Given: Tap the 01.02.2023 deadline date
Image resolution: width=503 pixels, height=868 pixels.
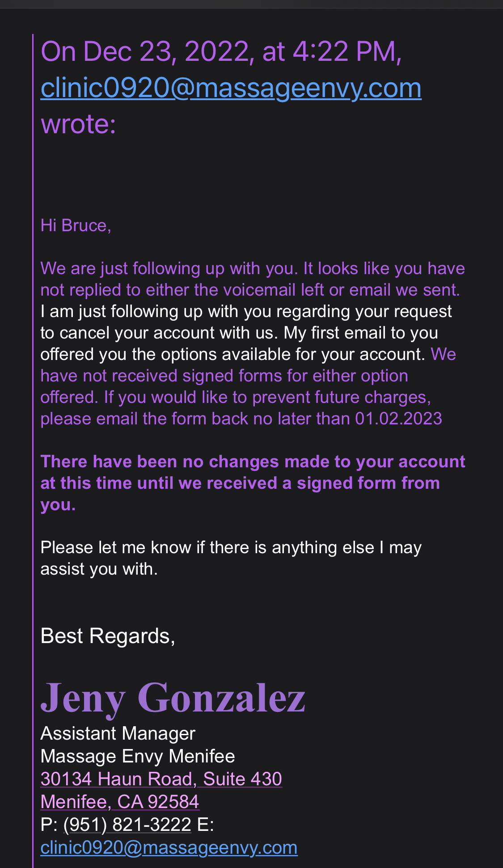Looking at the screenshot, I should (398, 419).
